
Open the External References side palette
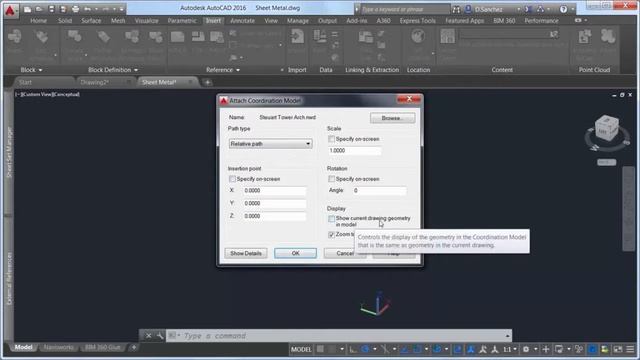9,278
